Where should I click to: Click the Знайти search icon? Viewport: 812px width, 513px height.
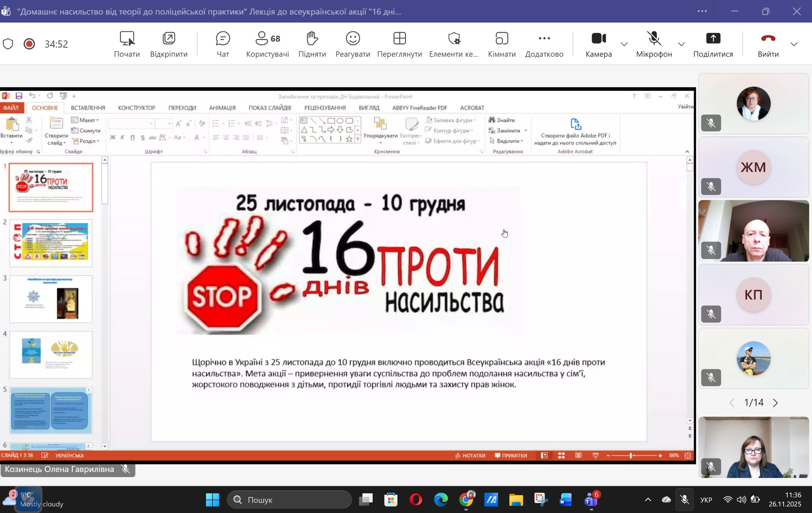(x=493, y=120)
